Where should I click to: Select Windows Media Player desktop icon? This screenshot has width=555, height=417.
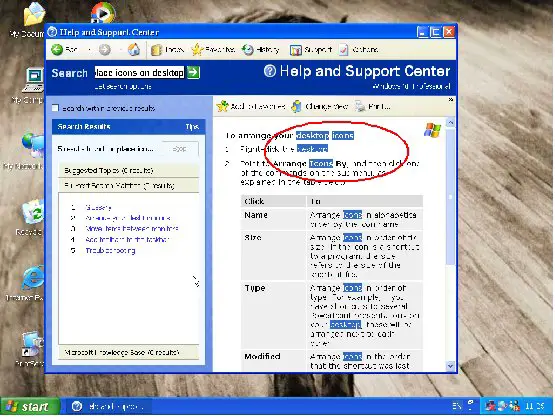(103, 13)
